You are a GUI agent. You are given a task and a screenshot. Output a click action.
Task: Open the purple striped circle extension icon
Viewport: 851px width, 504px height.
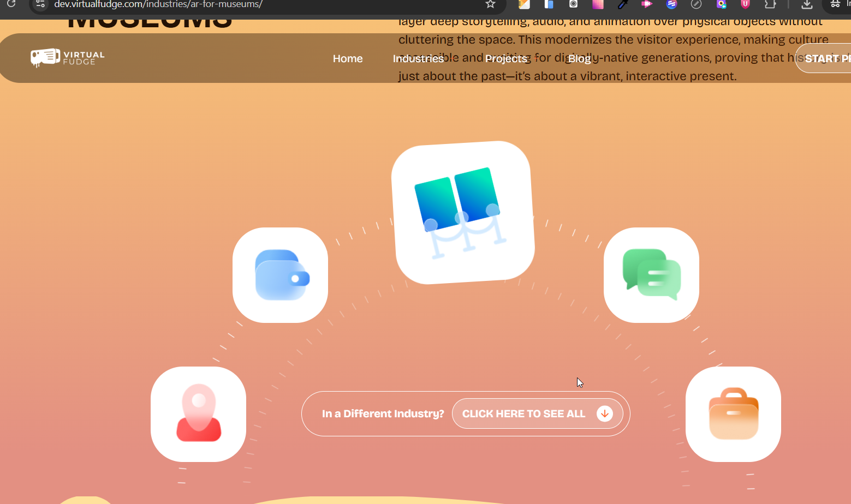tap(671, 4)
